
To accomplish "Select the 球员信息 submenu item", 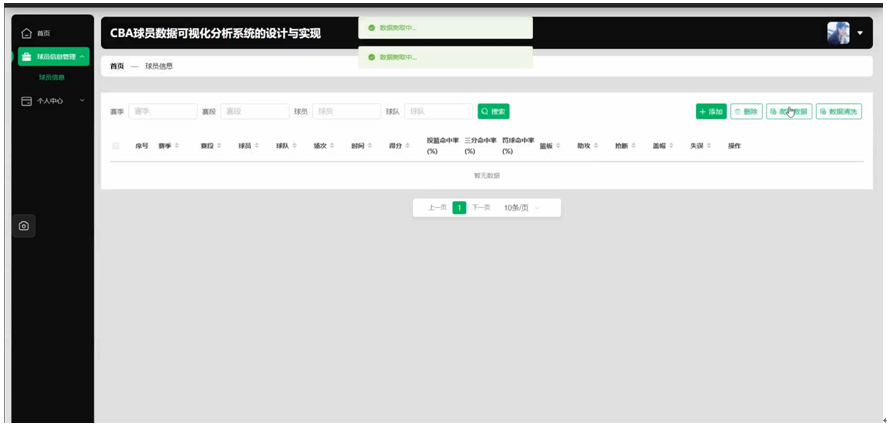I will [x=51, y=77].
